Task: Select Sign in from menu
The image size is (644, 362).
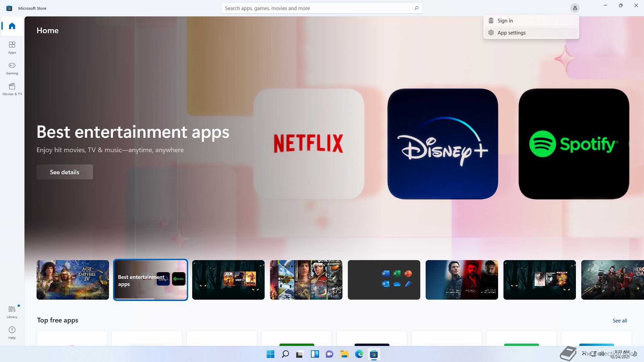Action: pyautogui.click(x=531, y=20)
